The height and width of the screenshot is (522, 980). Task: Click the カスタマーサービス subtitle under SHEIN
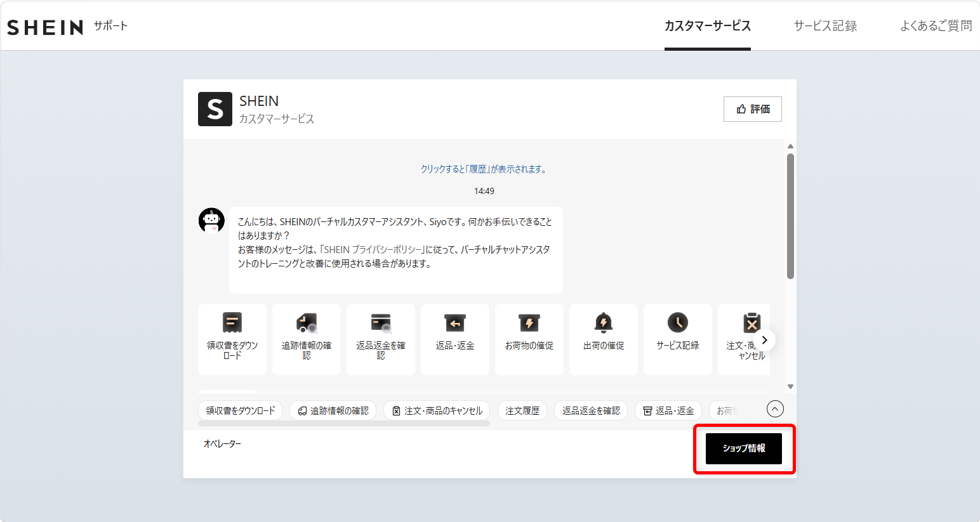[x=277, y=119]
